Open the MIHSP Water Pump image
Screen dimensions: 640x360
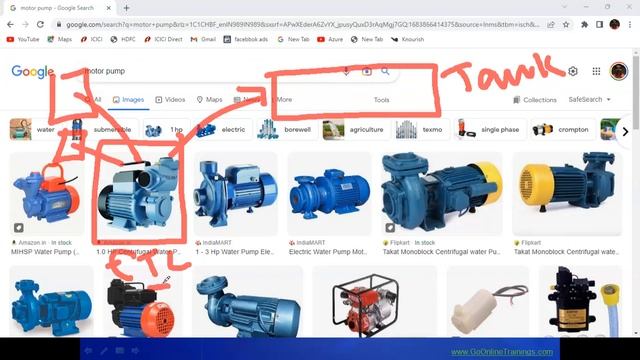47,194
